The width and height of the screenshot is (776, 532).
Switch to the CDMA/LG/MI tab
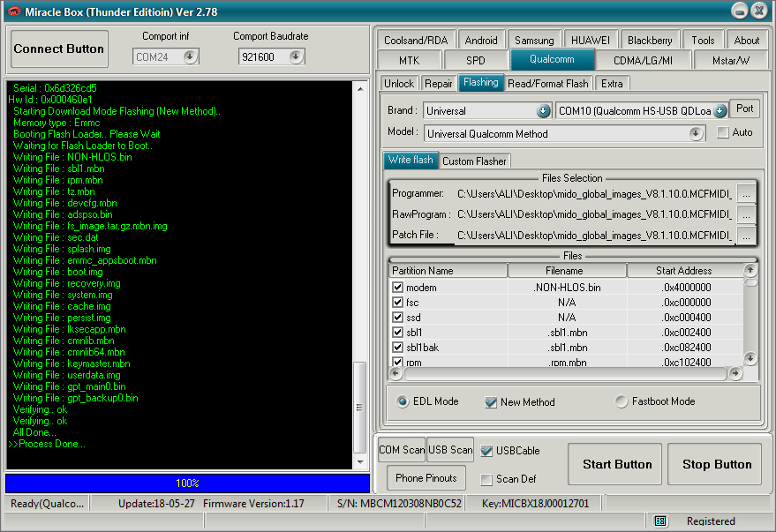643,60
